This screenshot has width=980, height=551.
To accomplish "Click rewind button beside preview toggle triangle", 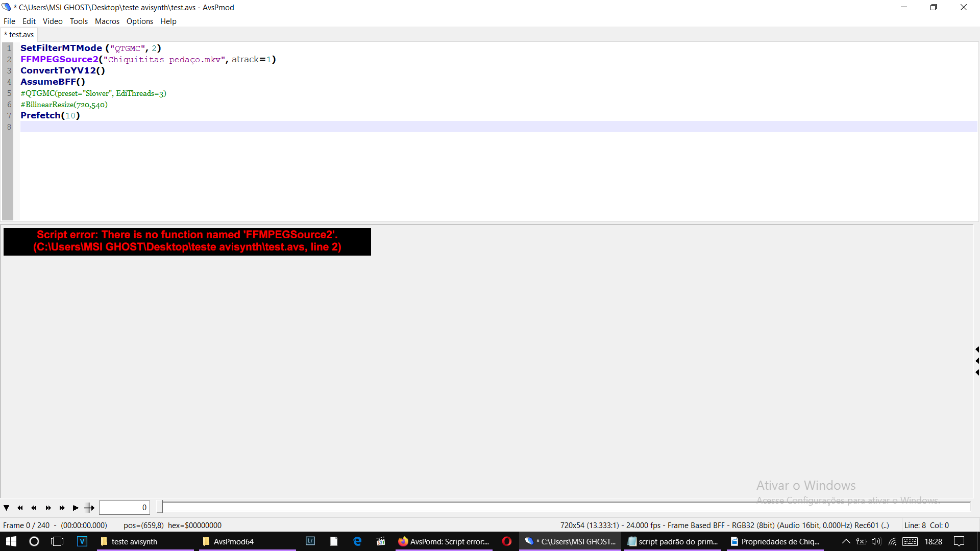I will click(20, 508).
